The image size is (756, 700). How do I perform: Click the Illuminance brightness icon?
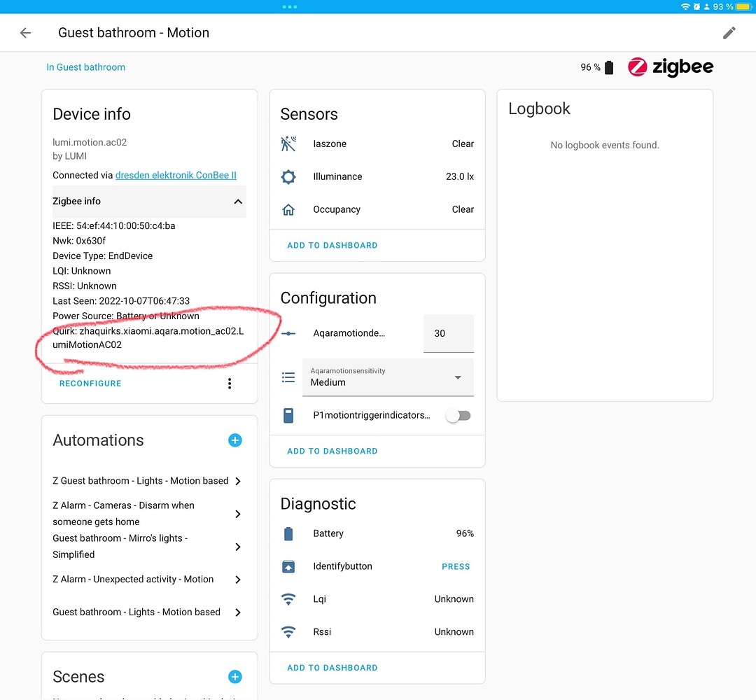point(288,176)
